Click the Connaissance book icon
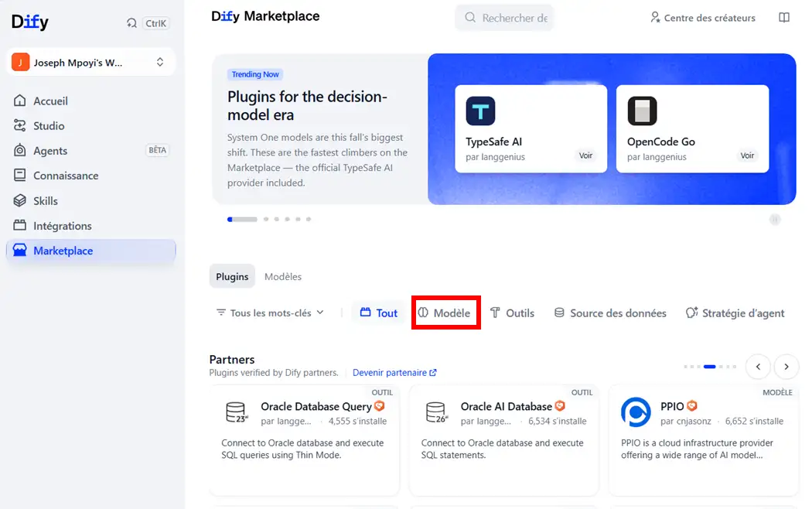Image resolution: width=812 pixels, height=509 pixels. click(19, 175)
